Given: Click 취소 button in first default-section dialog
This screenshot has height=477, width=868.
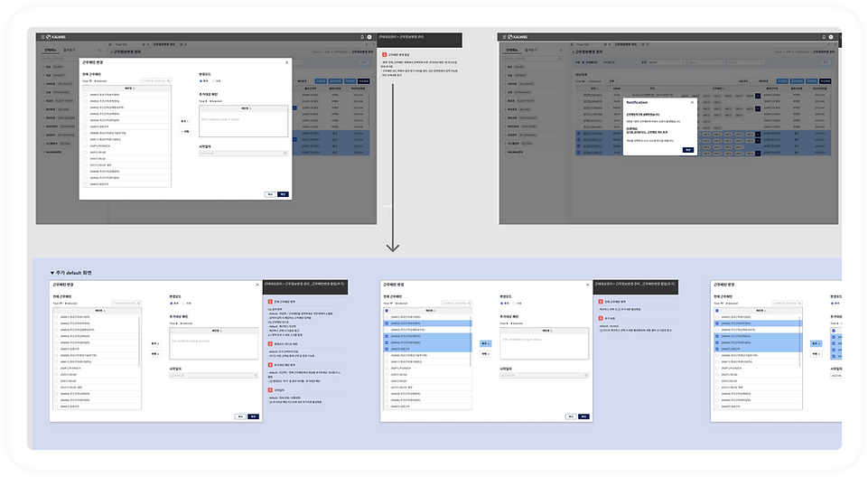Looking at the screenshot, I should [x=240, y=416].
